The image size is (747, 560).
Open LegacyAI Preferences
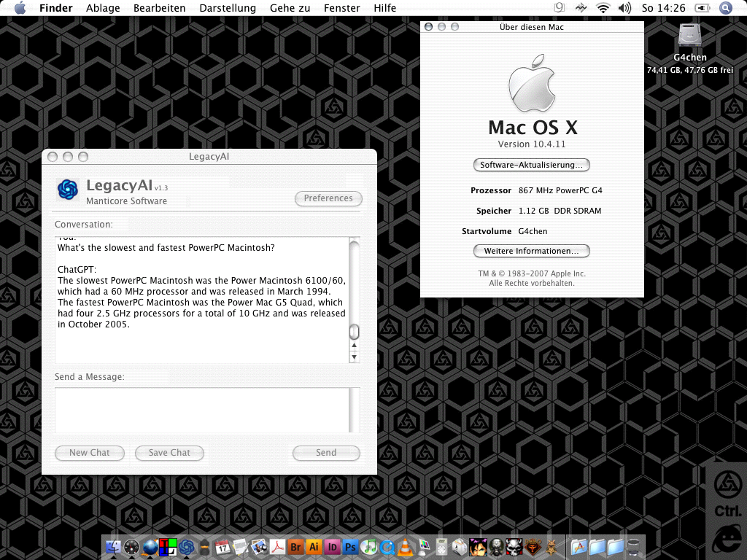pos(328,198)
